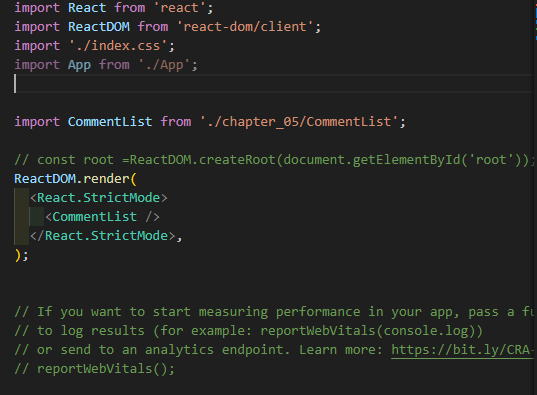Image resolution: width=537 pixels, height=395 pixels.
Task: Click the commented createRoot line
Action: (274, 160)
